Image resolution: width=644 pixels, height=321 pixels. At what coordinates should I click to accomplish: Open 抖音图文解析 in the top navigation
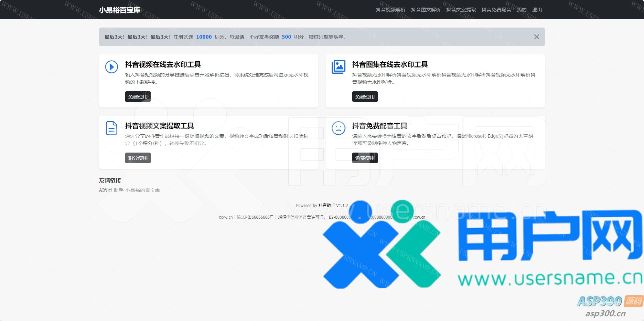(x=426, y=10)
